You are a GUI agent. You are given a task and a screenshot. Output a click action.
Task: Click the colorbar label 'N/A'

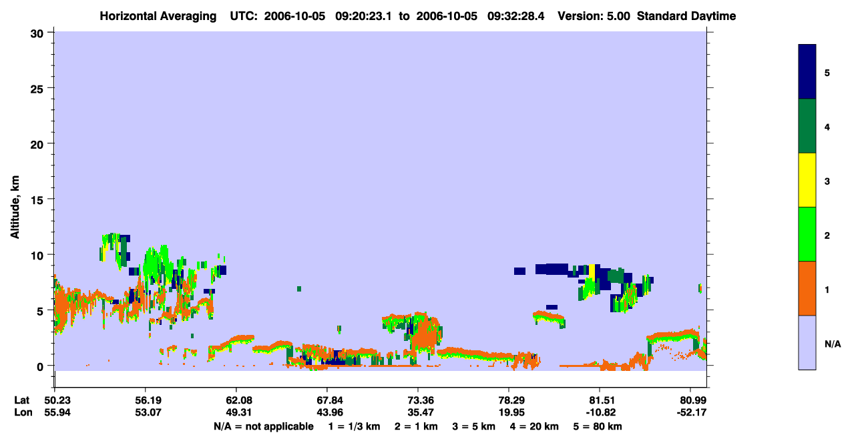pos(833,344)
